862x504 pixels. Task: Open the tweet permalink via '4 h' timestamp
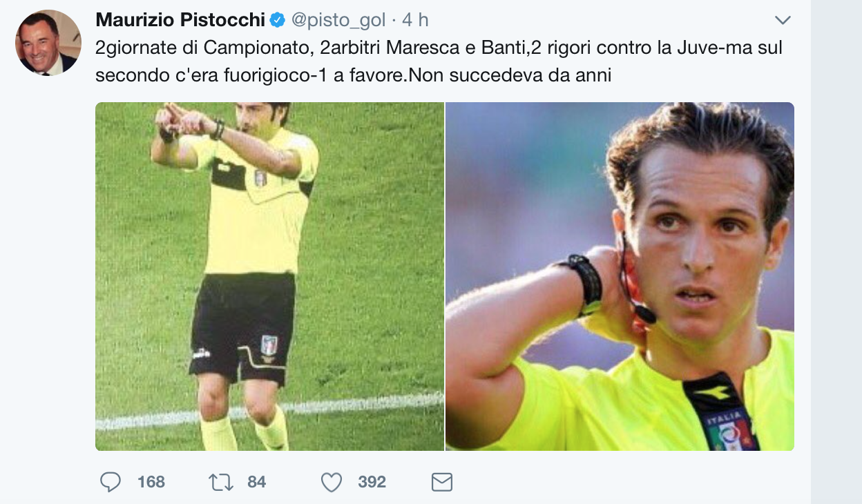(415, 21)
